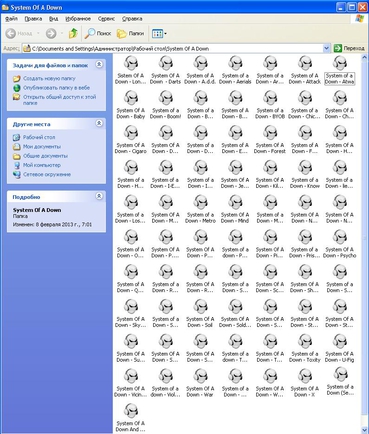369x434 pixels.
Task: Click the Forward navigation arrow icon
Action: pos(51,33)
